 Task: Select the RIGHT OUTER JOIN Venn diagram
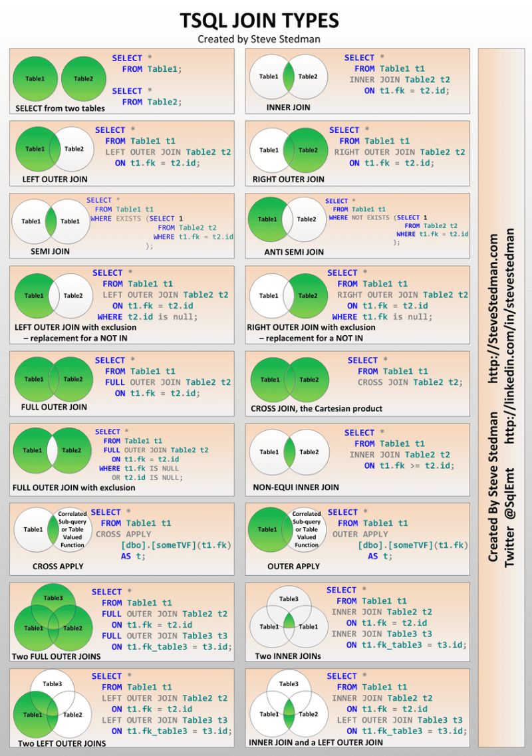coord(289,149)
